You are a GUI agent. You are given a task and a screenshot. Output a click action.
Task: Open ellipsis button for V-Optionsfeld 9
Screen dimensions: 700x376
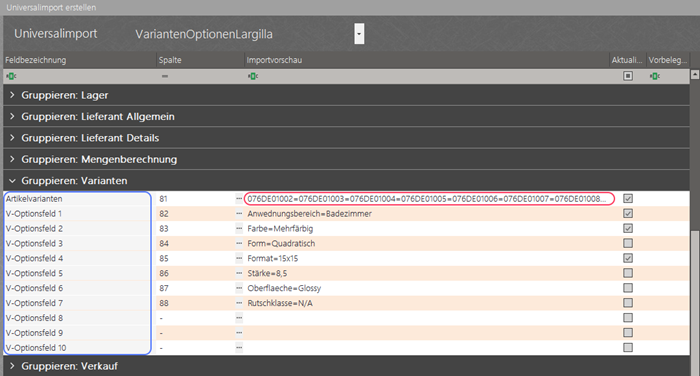click(239, 333)
